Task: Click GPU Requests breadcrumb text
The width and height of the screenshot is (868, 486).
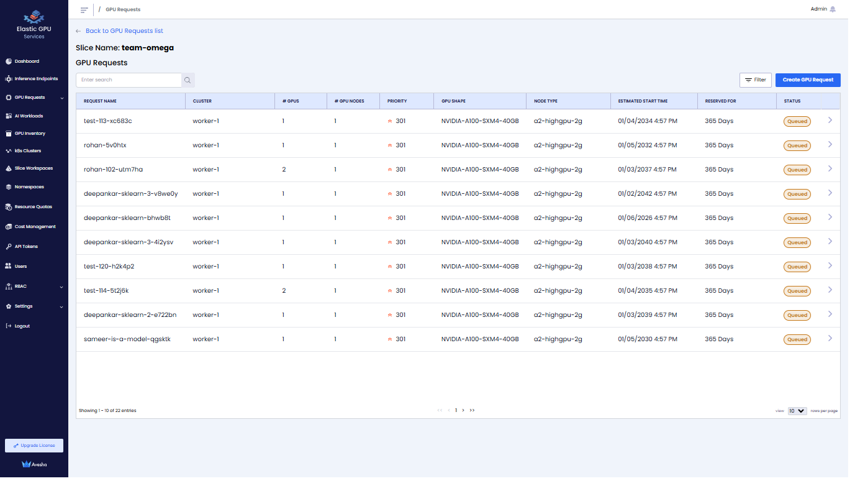Action: pyautogui.click(x=123, y=10)
